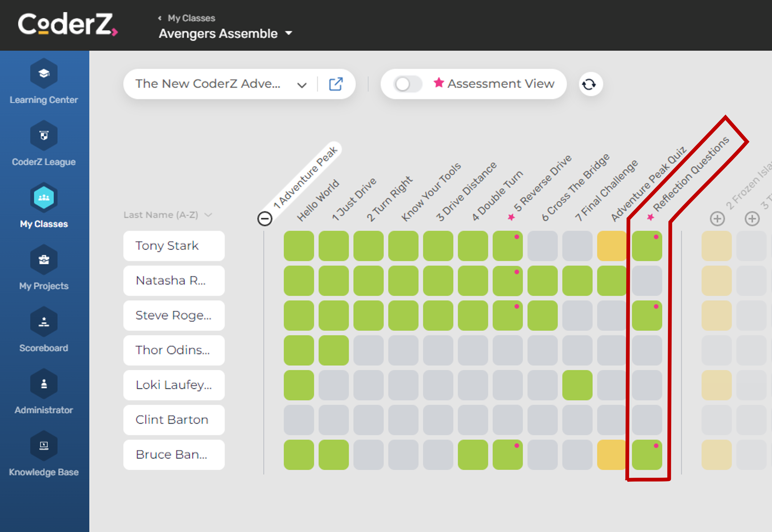Open Bruce Ban...'s yellow Adventure Peak Quiz cell
This screenshot has width=772, height=532.
pyautogui.click(x=612, y=455)
